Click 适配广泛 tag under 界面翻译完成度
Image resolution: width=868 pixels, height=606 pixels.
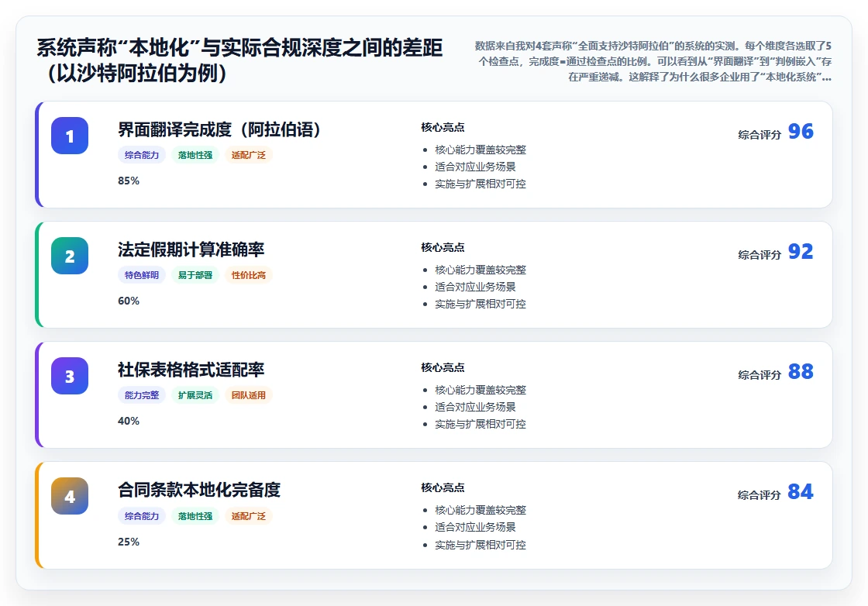249,155
